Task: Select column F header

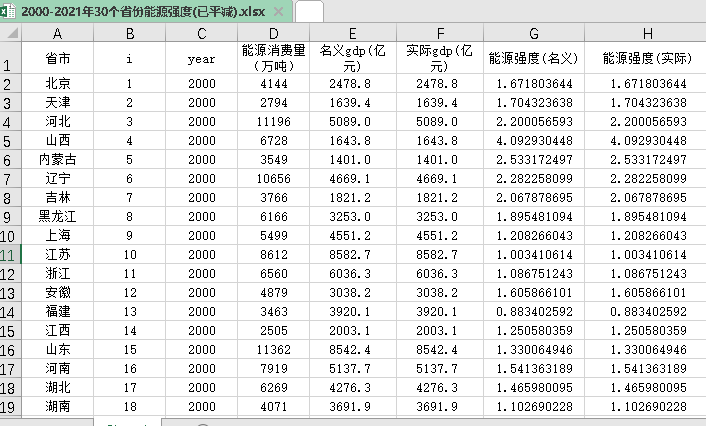Action: point(440,33)
